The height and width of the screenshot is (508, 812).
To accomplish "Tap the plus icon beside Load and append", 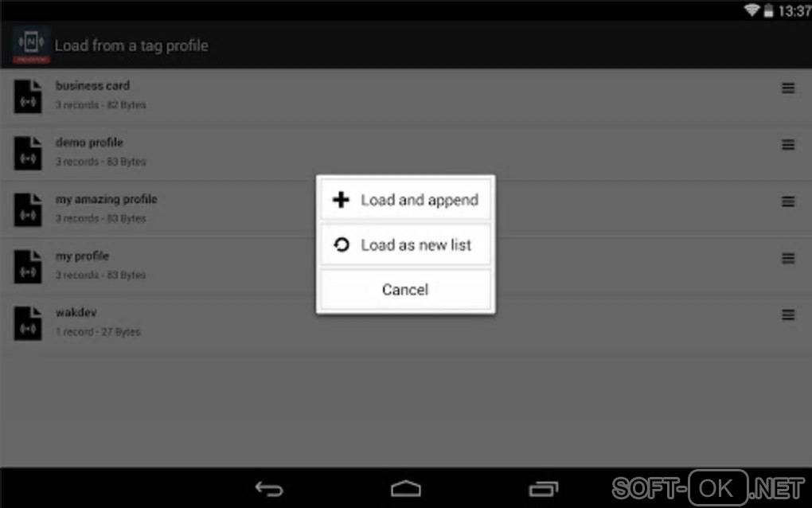I will pyautogui.click(x=341, y=200).
